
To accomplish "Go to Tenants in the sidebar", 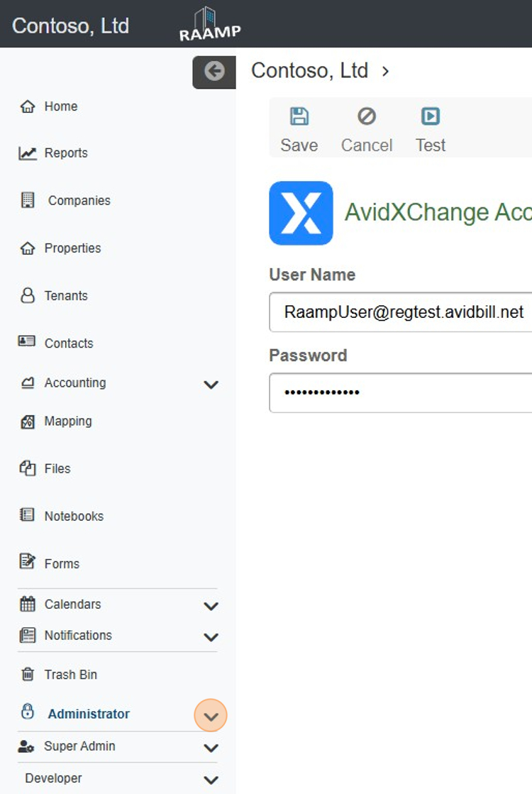I will click(x=66, y=296).
